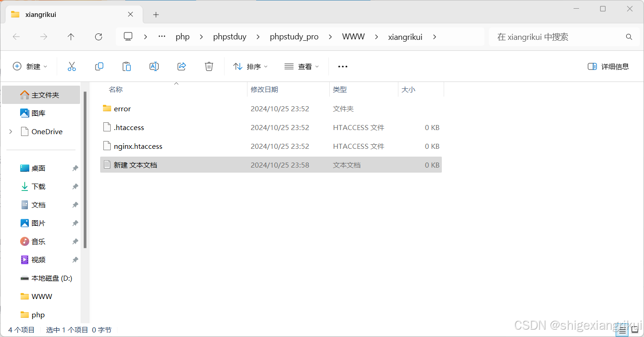The image size is (644, 337).
Task: Open the 查看 view dropdown
Action: [301, 66]
